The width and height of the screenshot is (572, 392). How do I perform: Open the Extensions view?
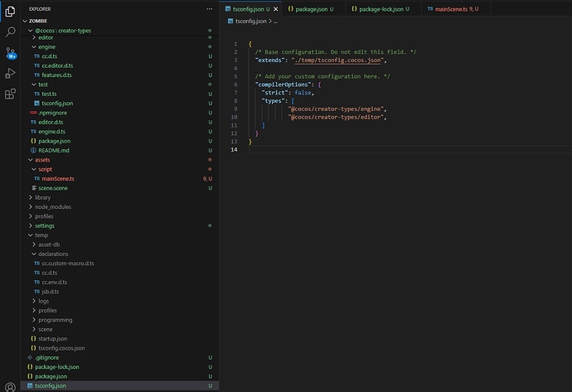(x=10, y=94)
